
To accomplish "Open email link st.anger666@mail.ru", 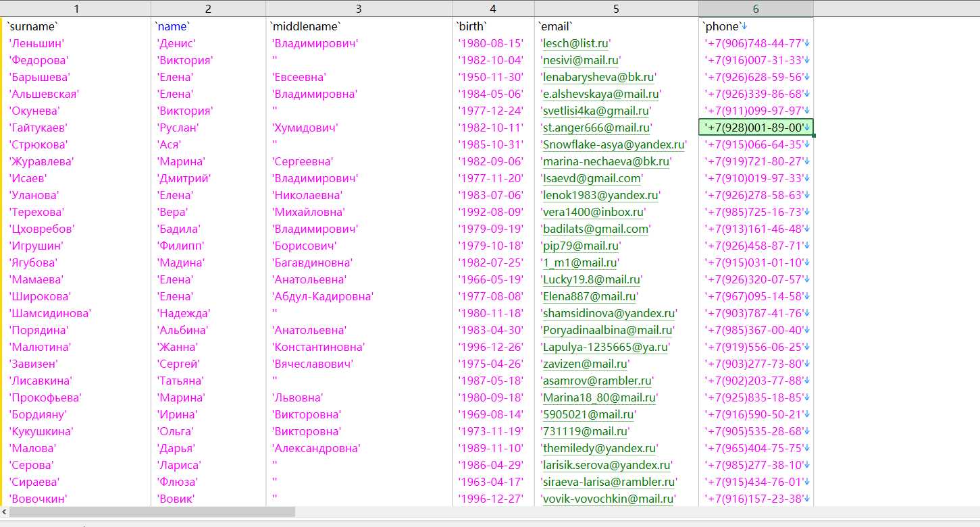I will (x=597, y=128).
